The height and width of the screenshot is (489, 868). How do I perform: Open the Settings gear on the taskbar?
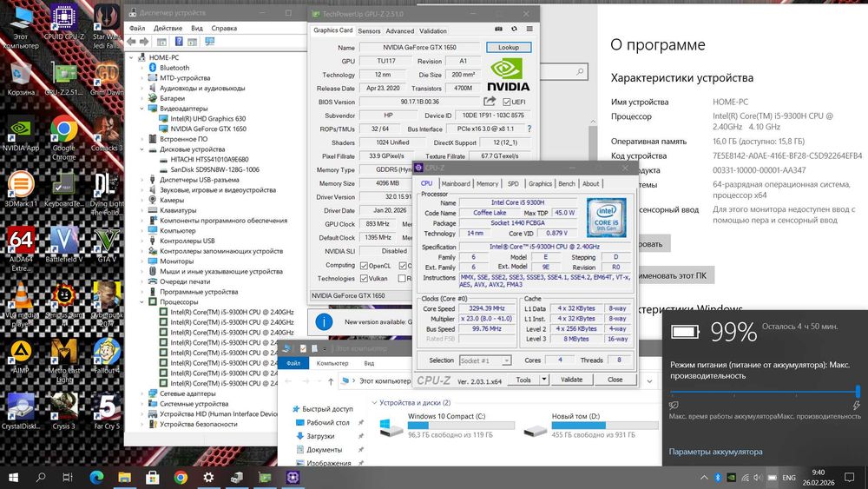(208, 477)
